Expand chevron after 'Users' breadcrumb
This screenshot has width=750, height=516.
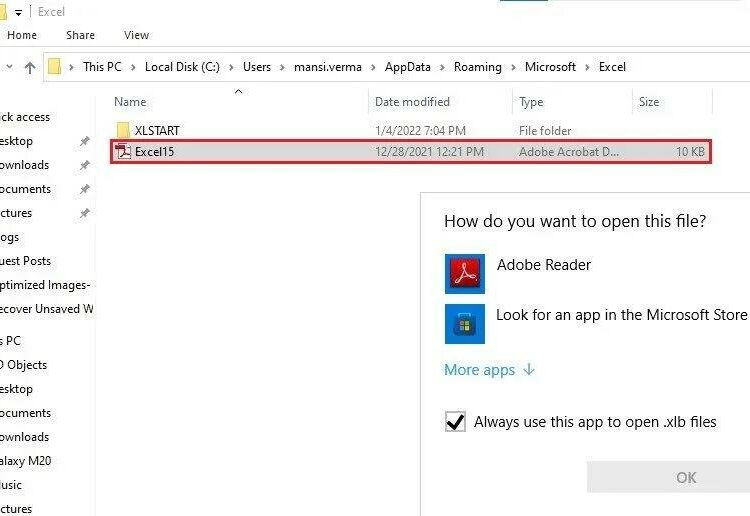point(282,67)
